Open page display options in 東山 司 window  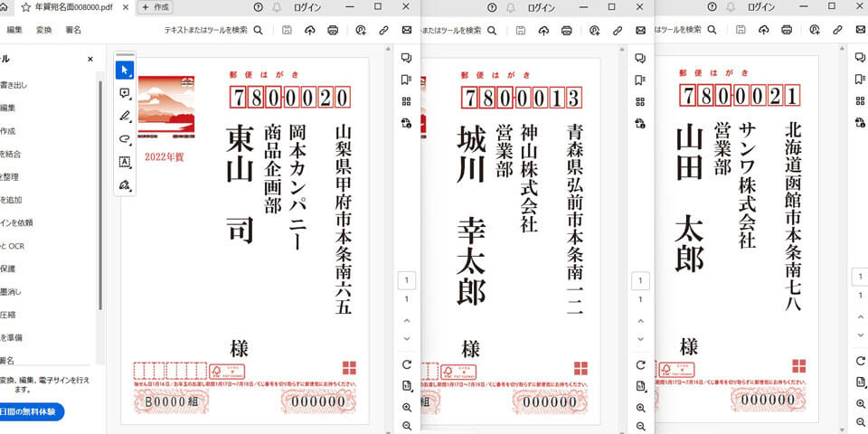pyautogui.click(x=406, y=386)
